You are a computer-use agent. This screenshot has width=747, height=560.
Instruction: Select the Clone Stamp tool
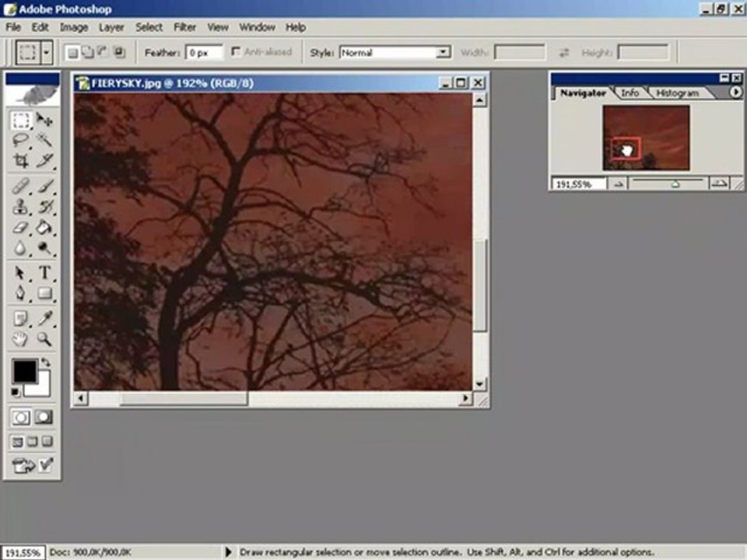(21, 207)
